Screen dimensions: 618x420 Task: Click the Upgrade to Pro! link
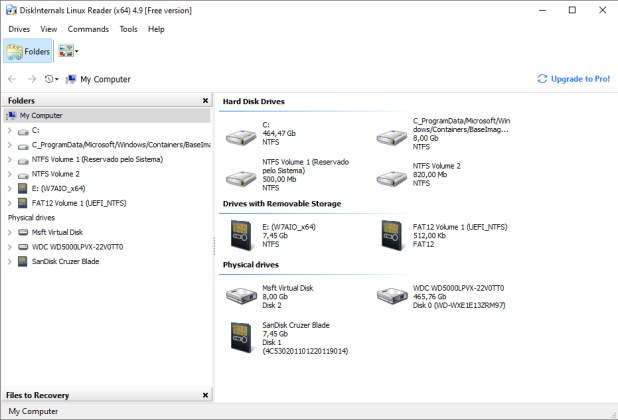tap(580, 79)
